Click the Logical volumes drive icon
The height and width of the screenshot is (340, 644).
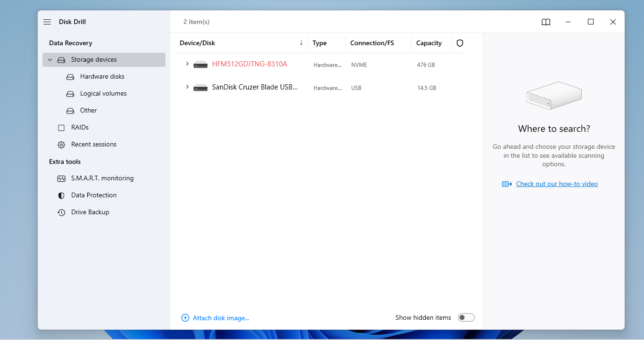click(70, 94)
